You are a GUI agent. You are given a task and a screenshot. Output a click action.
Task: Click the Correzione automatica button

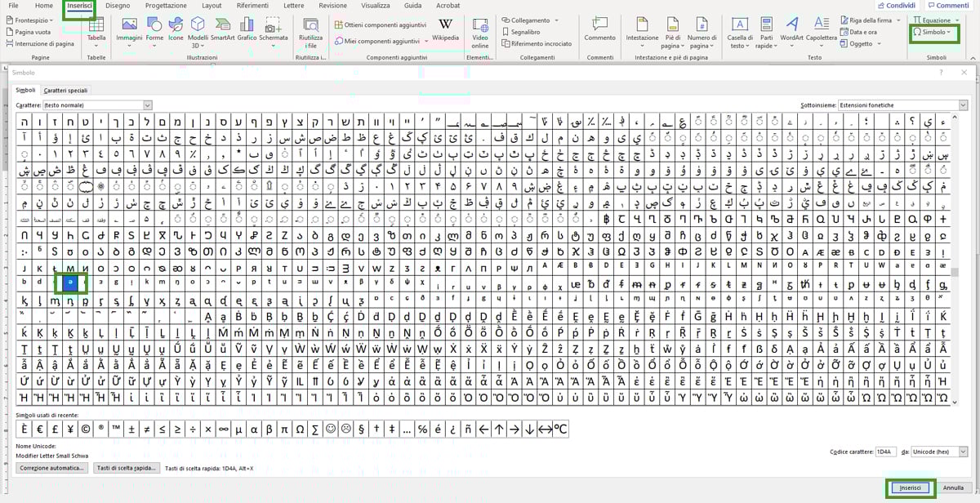pyautogui.click(x=52, y=468)
